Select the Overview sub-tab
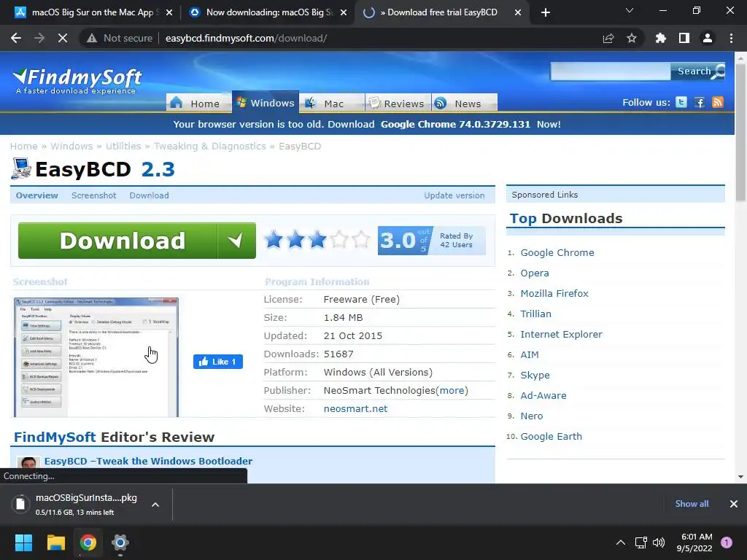 coord(36,195)
